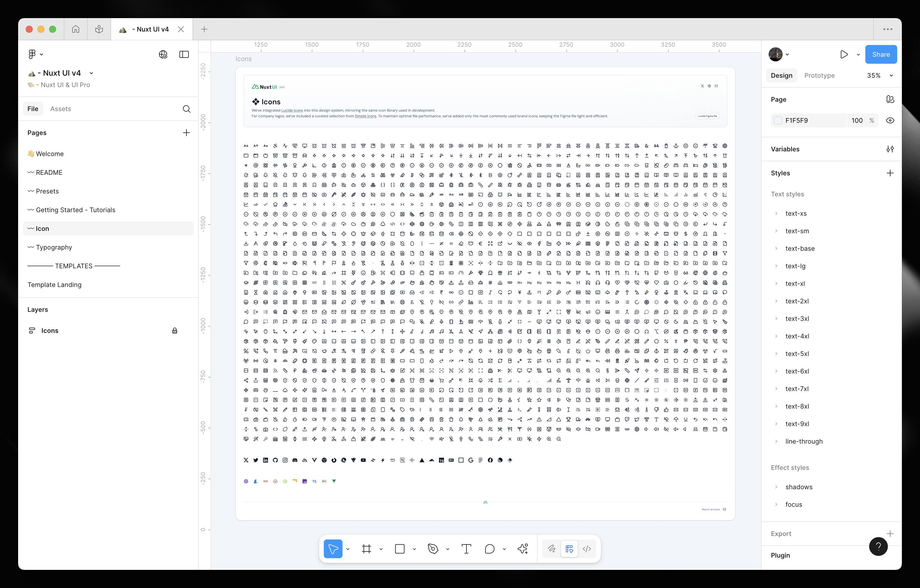920x588 pixels.
Task: Click the search icon in the File panel
Action: click(186, 109)
